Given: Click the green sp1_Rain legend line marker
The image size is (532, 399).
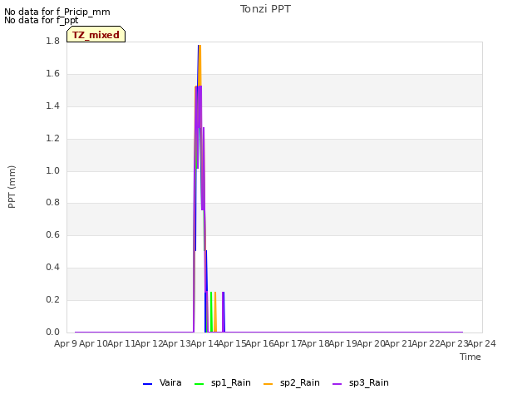Looking at the screenshot, I should 199,384.
